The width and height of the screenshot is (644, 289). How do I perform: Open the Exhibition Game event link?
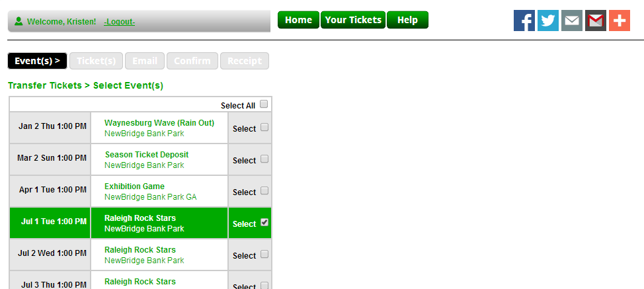[134, 186]
